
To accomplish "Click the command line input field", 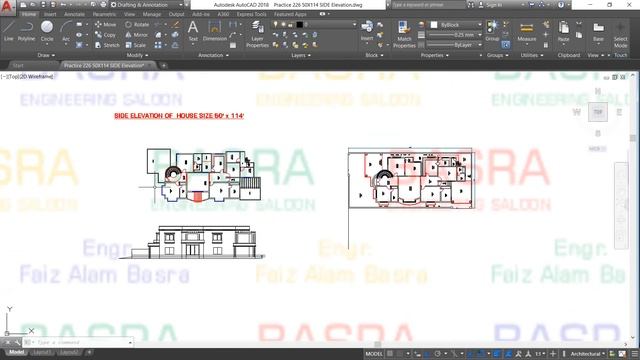I will (x=78, y=342).
